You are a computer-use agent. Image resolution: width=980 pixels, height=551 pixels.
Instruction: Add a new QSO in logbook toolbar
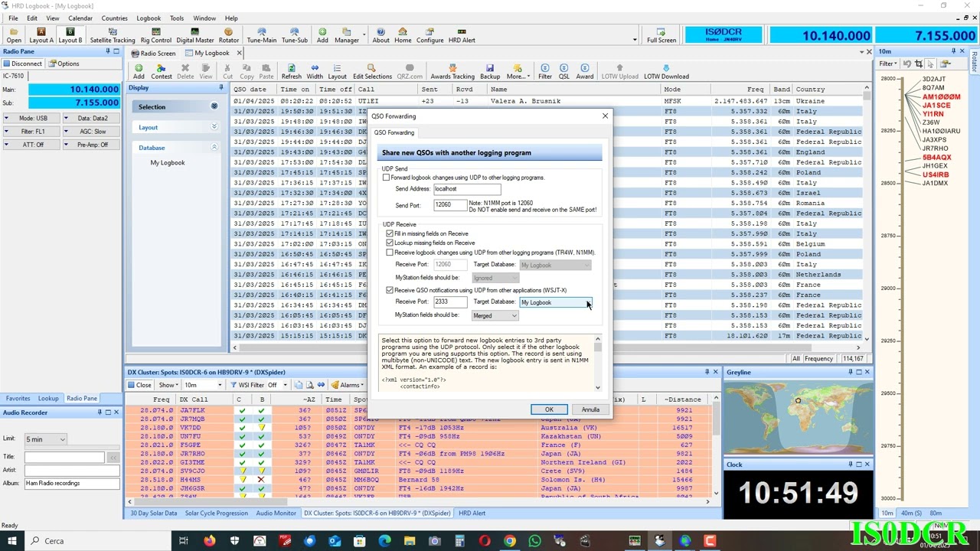[x=139, y=72]
